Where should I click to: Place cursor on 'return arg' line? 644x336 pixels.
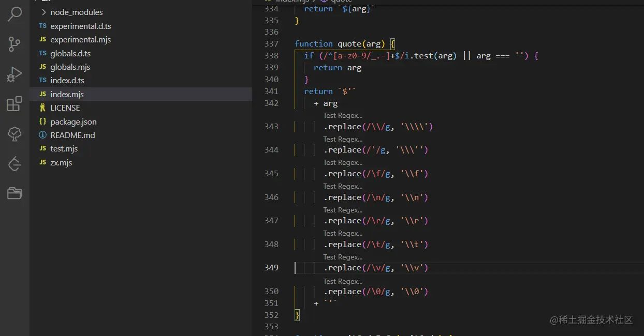tap(338, 68)
